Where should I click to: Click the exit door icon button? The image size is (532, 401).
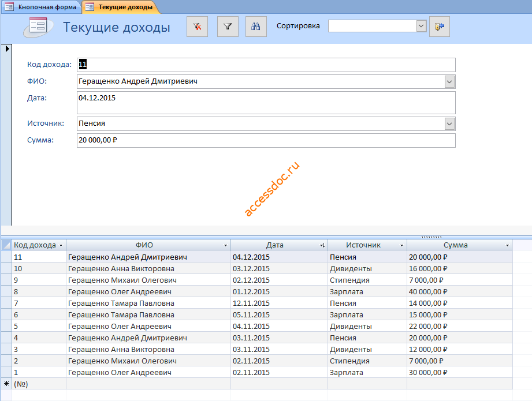(440, 27)
